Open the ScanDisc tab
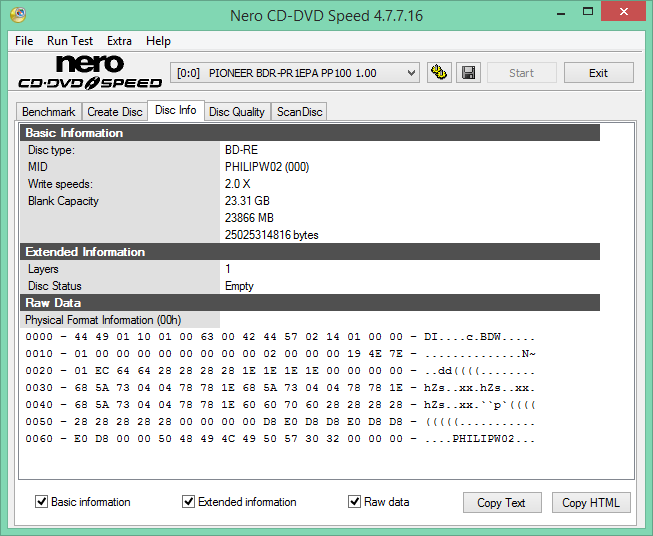The height and width of the screenshot is (536, 653). [299, 112]
